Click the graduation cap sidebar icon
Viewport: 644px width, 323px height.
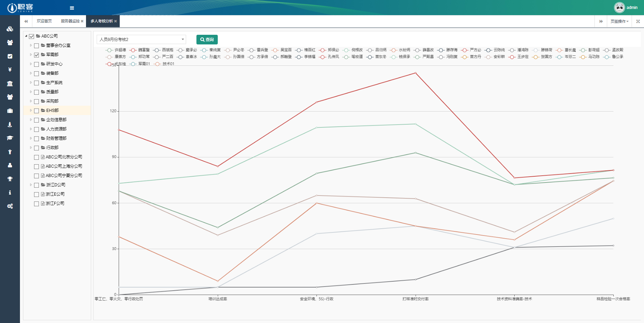[10, 138]
